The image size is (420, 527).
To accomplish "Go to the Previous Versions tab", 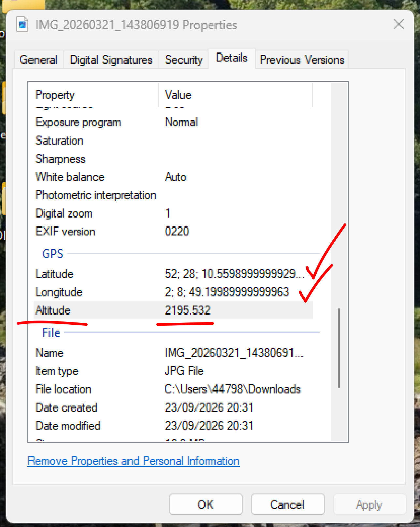I will pos(302,60).
